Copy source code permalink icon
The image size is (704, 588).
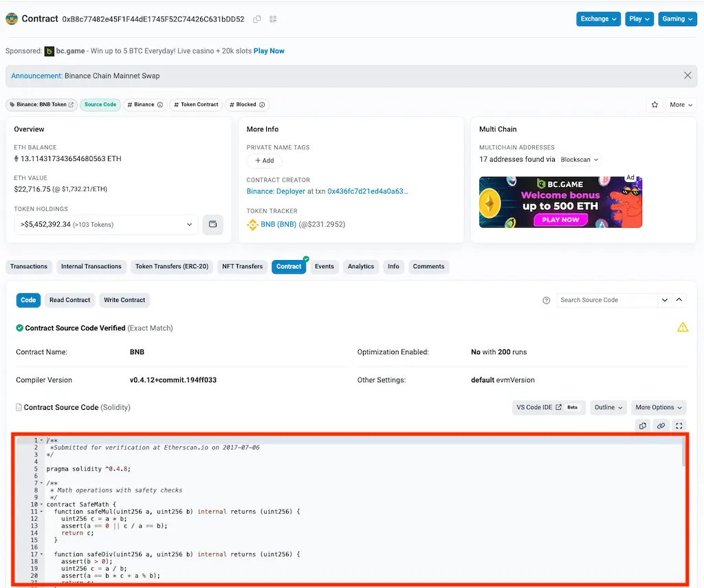661,426
